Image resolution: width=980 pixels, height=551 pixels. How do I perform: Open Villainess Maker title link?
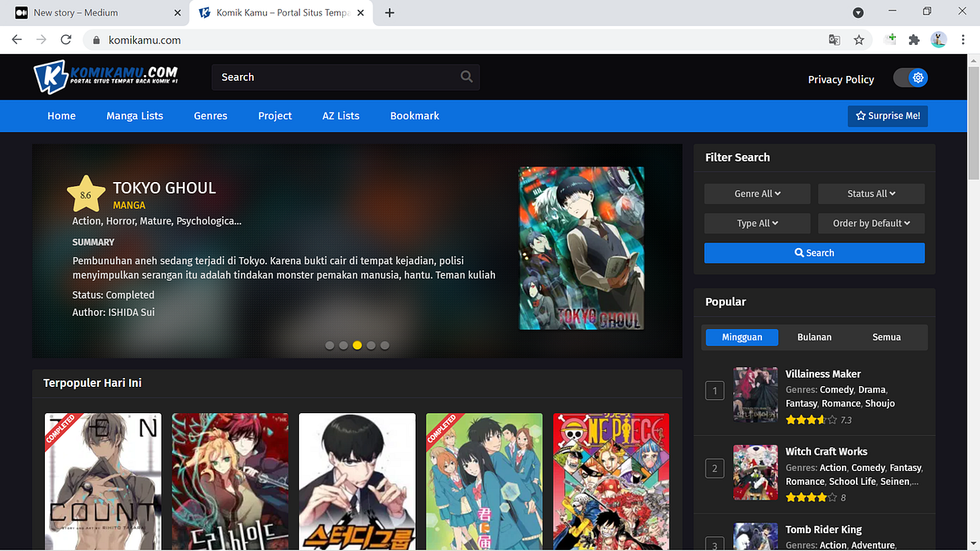(823, 374)
